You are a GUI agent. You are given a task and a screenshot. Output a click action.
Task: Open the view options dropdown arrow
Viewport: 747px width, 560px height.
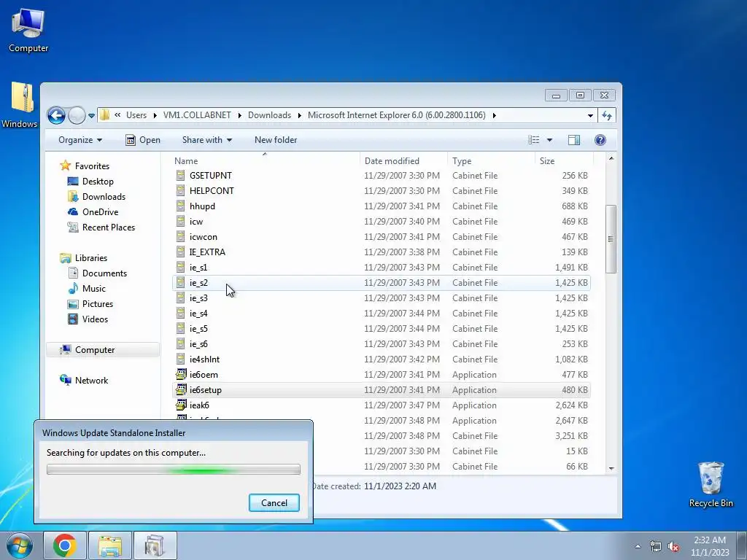549,140
